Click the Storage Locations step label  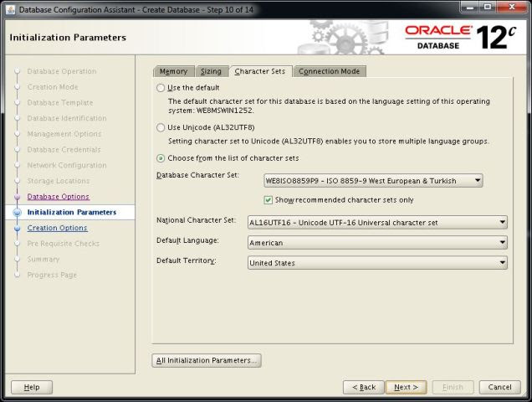click(x=59, y=181)
